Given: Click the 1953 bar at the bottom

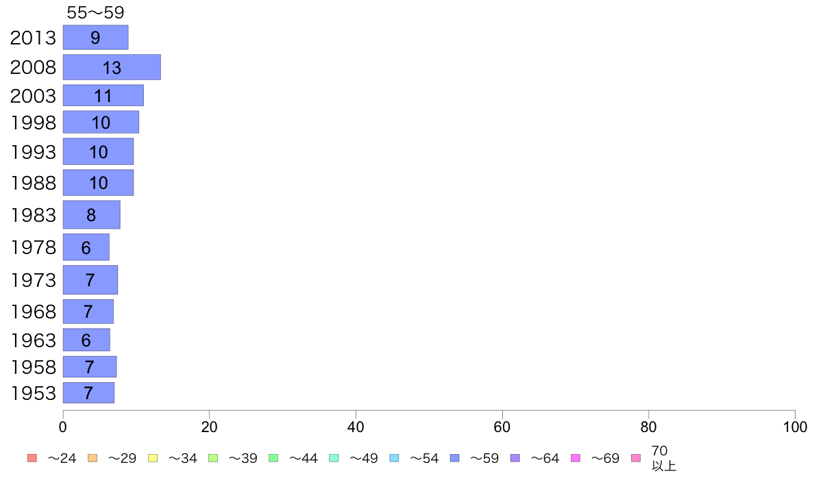Looking at the screenshot, I should [x=89, y=393].
